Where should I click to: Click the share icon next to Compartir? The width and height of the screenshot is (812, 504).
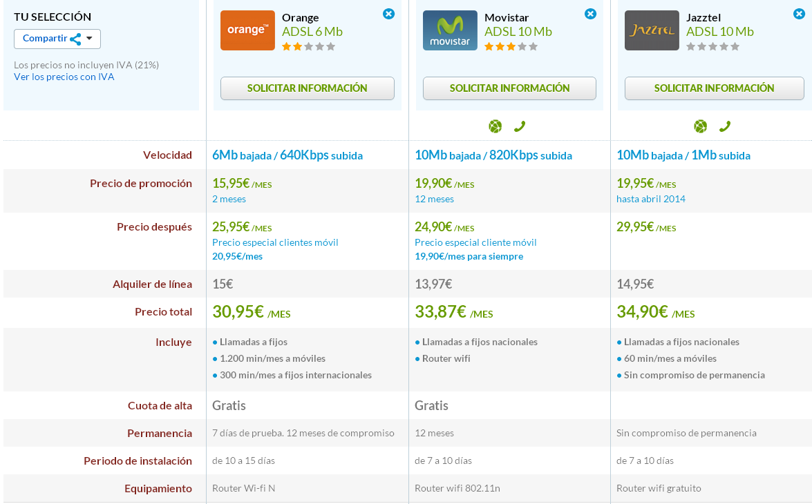pyautogui.click(x=75, y=39)
